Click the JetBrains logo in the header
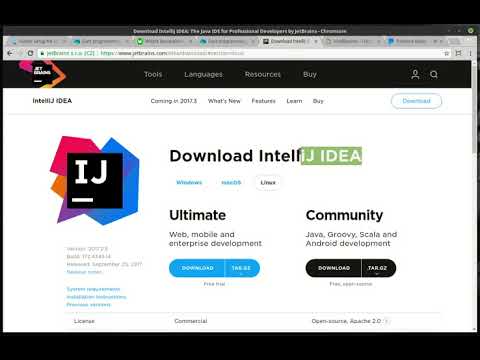The height and width of the screenshot is (360, 480). click(42, 74)
